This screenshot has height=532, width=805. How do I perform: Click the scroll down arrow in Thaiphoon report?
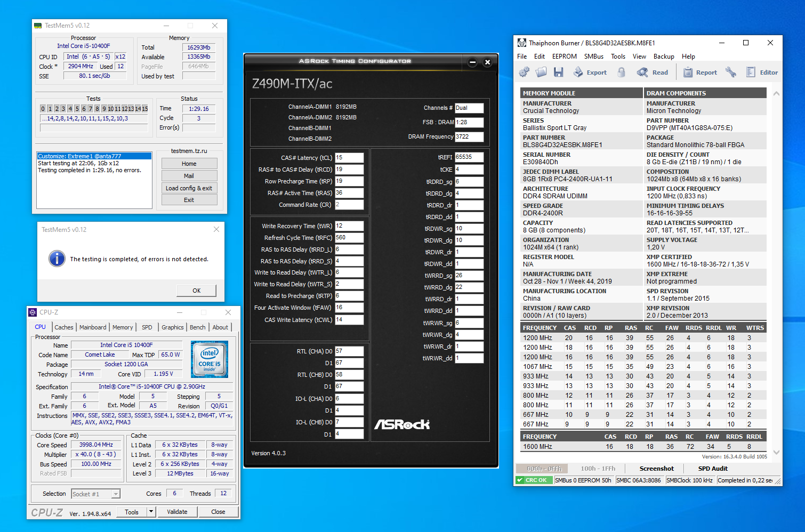(776, 452)
